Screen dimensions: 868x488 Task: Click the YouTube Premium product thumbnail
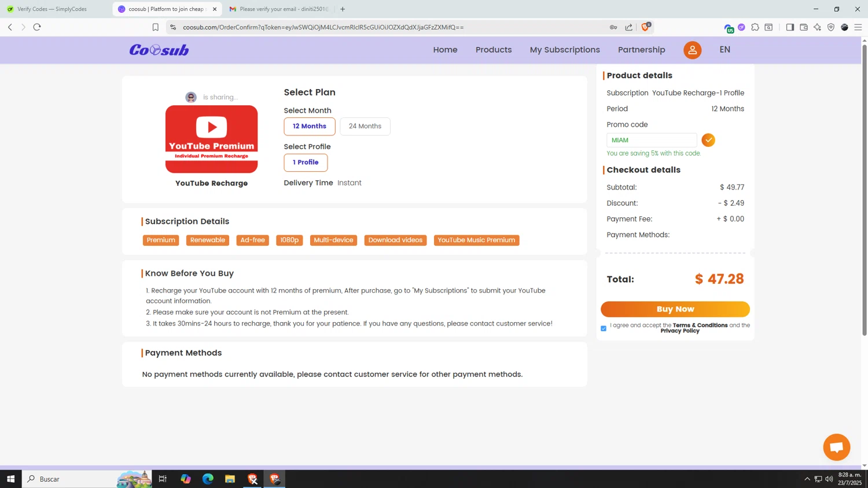click(x=212, y=139)
